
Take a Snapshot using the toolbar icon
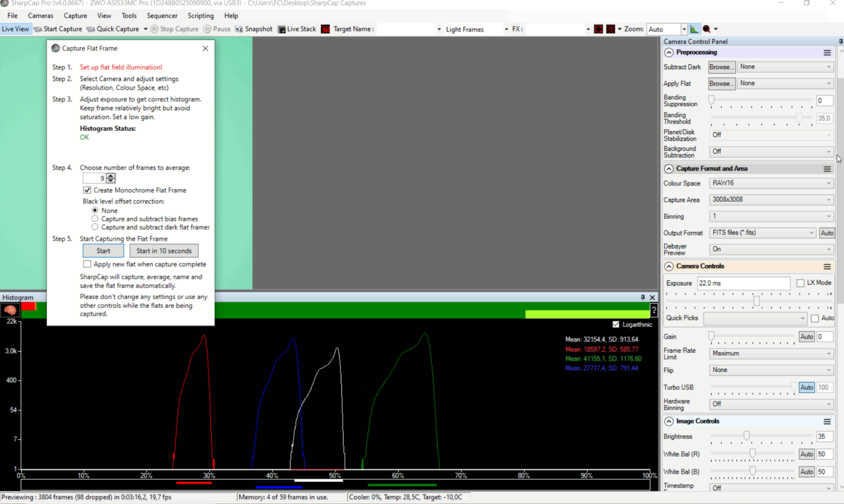[x=239, y=29]
